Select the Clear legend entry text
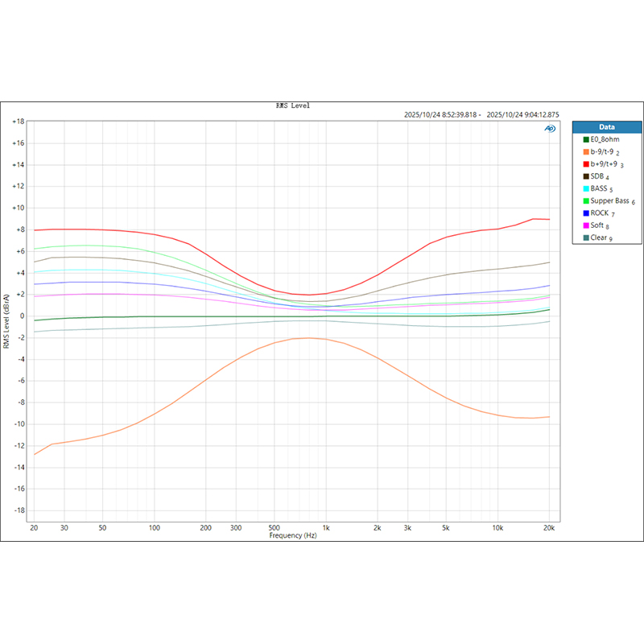This screenshot has width=644, height=644. click(600, 237)
